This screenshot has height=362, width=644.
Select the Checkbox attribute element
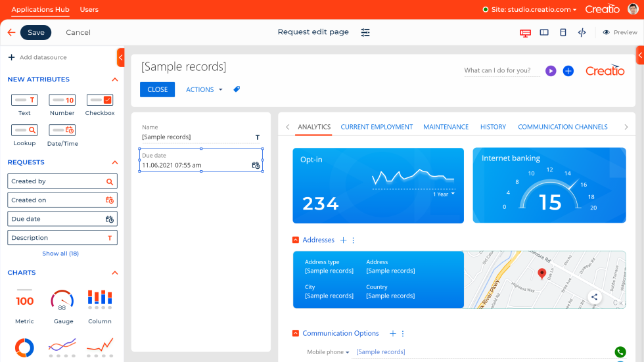(100, 104)
